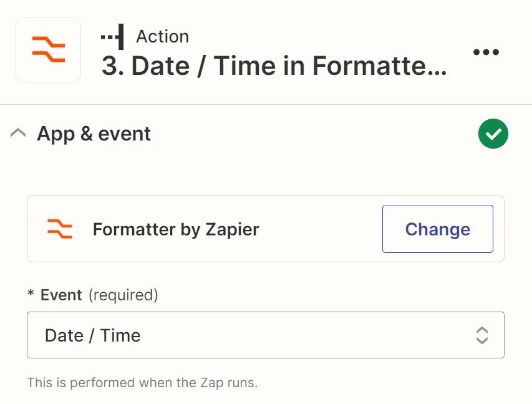Viewport: 532px width, 404px height.
Task: Click the "Date / Time" value text in Event
Action: 92,335
